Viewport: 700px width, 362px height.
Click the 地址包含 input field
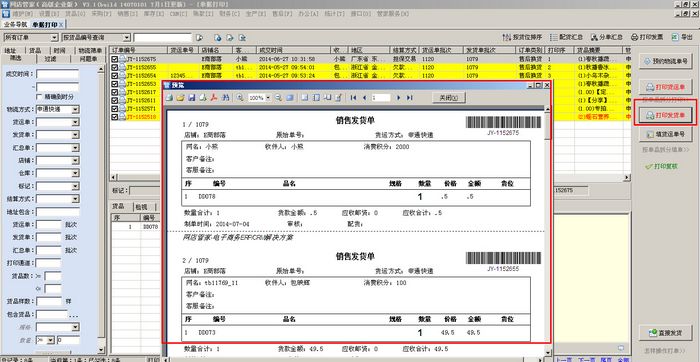pyautogui.click(x=58, y=212)
